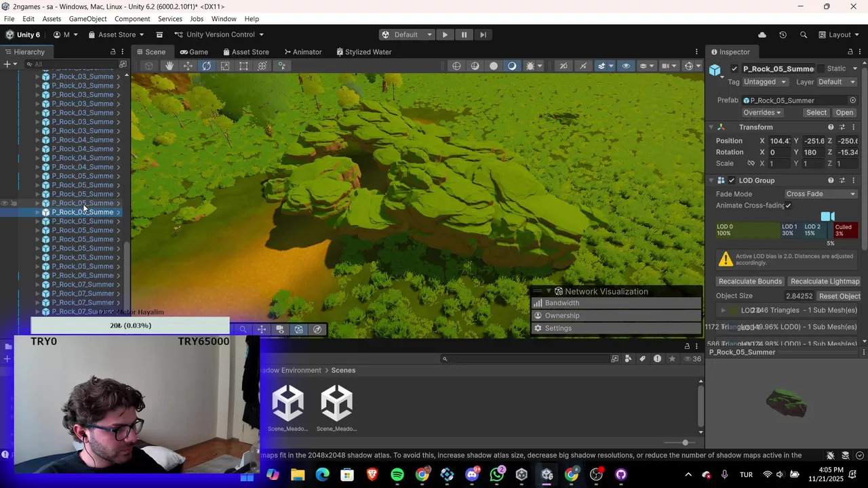Switch to the Animator tab
Screen dimensions: 868x488
(x=302, y=52)
